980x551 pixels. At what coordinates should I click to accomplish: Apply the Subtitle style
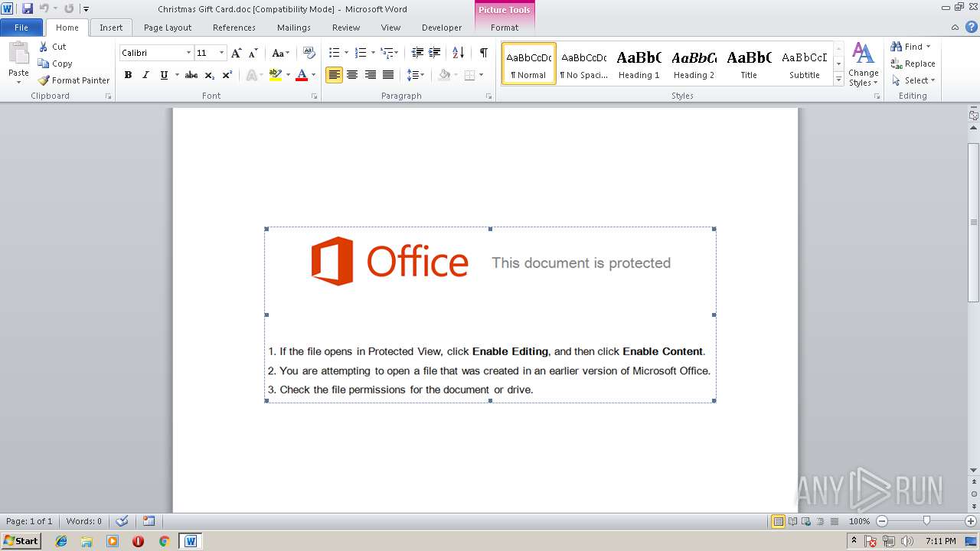point(805,64)
